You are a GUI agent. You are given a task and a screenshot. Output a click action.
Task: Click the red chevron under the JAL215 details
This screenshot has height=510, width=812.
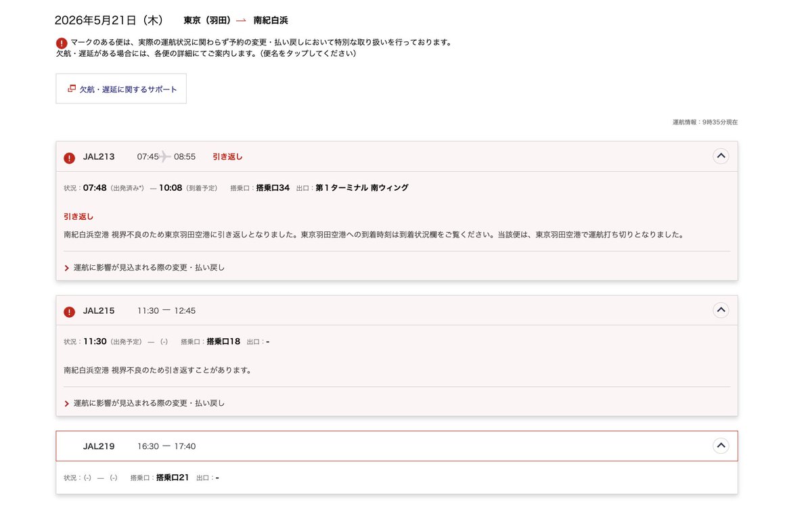coord(66,403)
